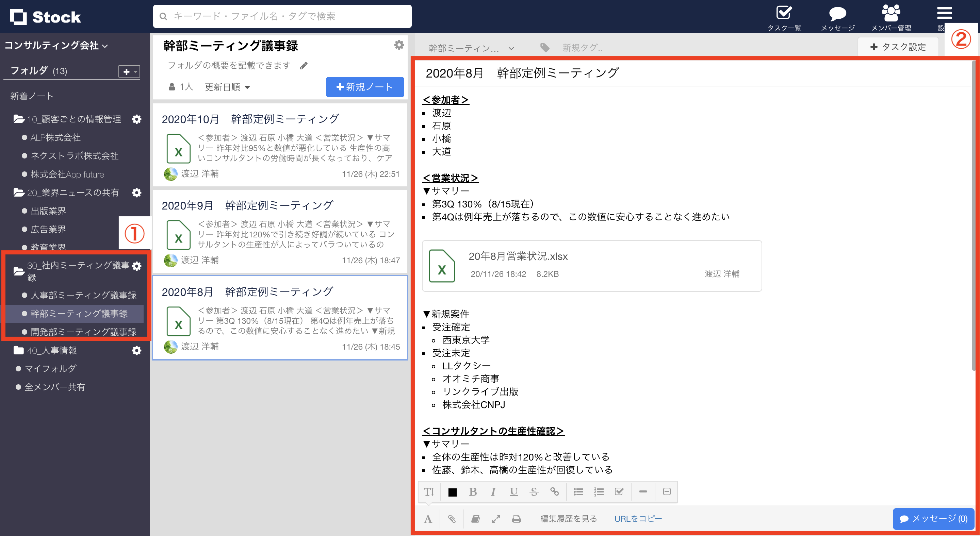Insert a numbered list

[x=599, y=491]
